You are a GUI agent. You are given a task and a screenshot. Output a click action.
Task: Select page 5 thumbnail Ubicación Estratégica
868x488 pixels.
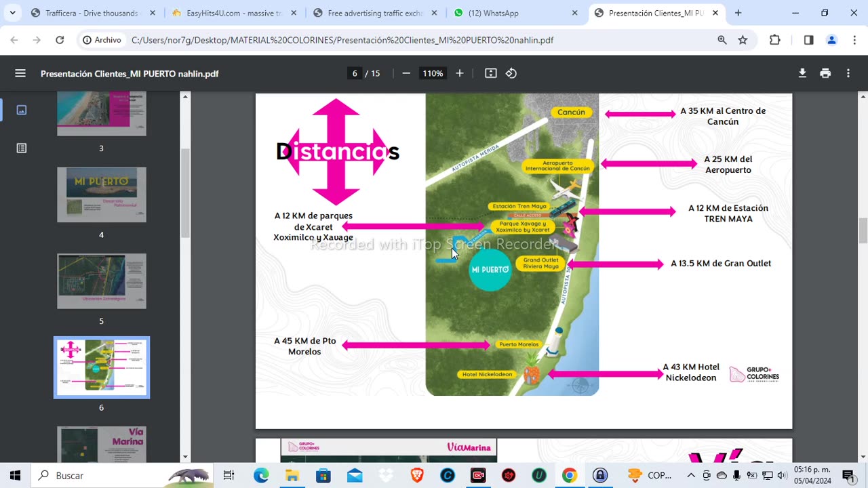(102, 281)
